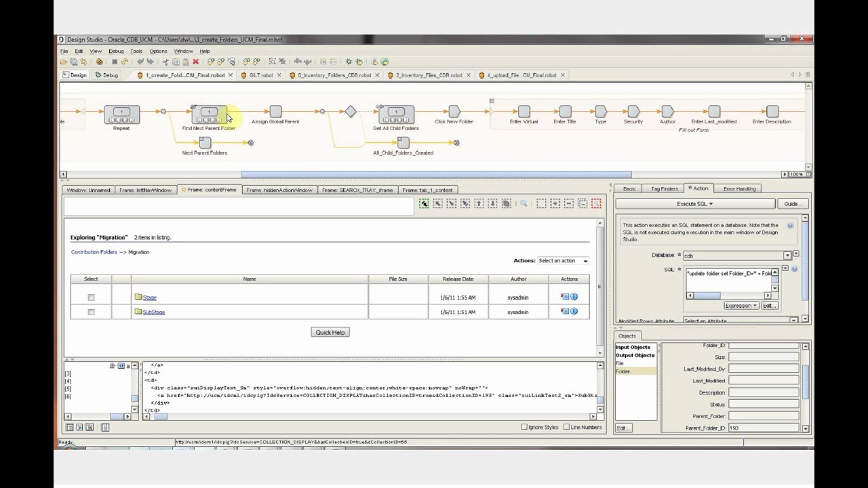Open the SubStage folder link

coord(154,312)
